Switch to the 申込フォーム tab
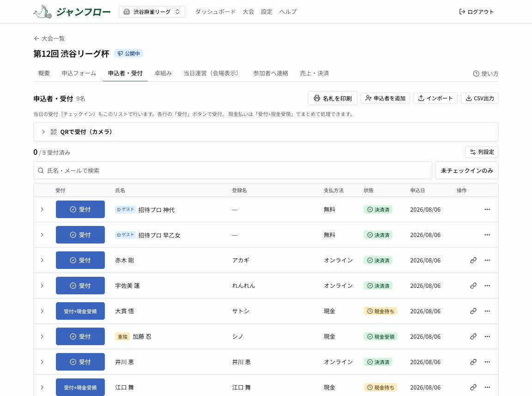The height and width of the screenshot is (396, 532). (x=79, y=73)
